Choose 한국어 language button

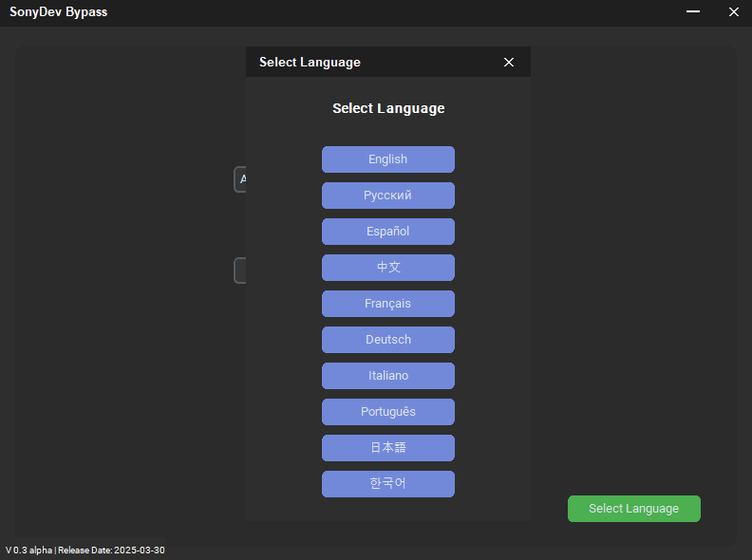pos(388,484)
